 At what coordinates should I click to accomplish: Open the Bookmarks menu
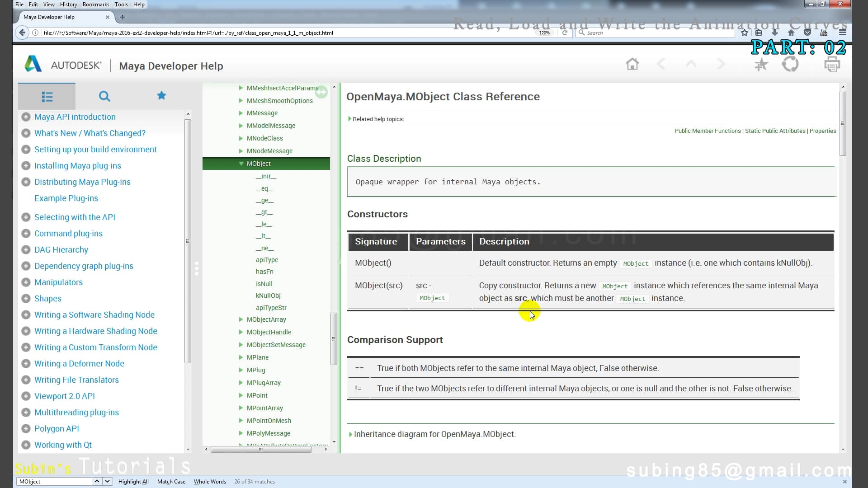tap(96, 5)
